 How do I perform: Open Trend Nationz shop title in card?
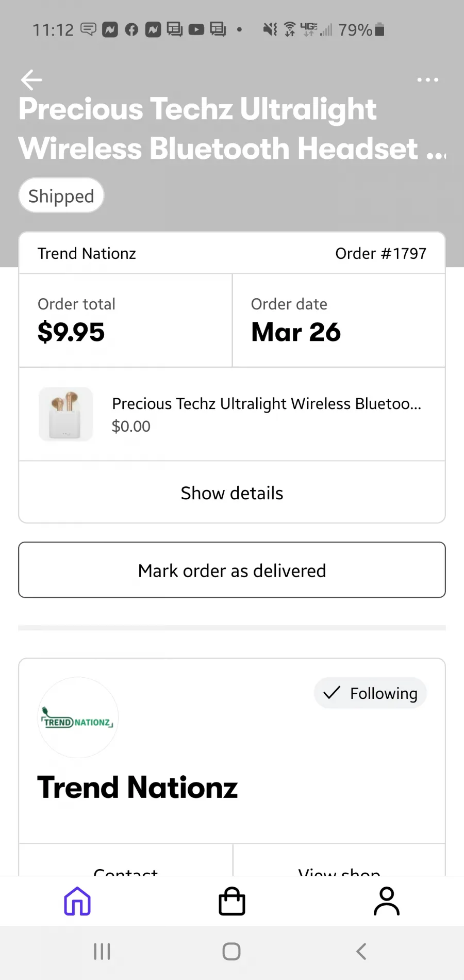[x=138, y=787]
